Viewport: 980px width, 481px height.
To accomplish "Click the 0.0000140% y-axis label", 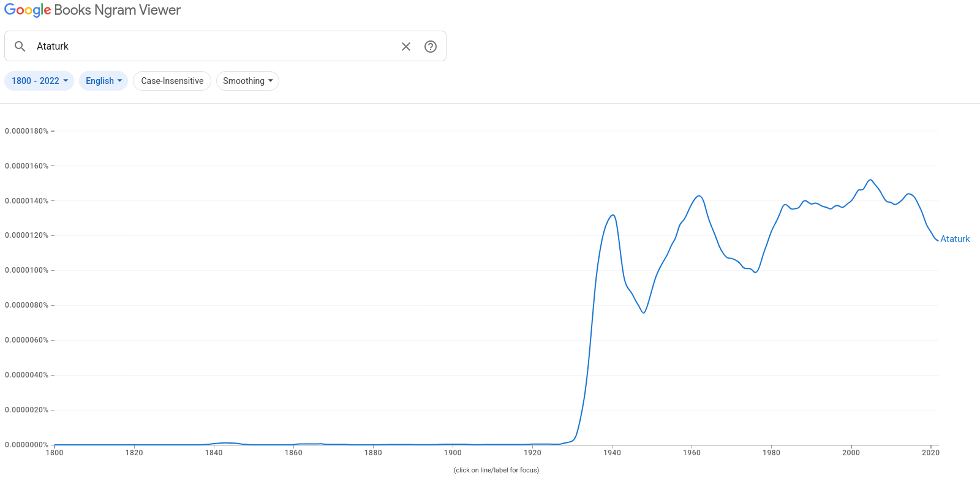I will [26, 201].
